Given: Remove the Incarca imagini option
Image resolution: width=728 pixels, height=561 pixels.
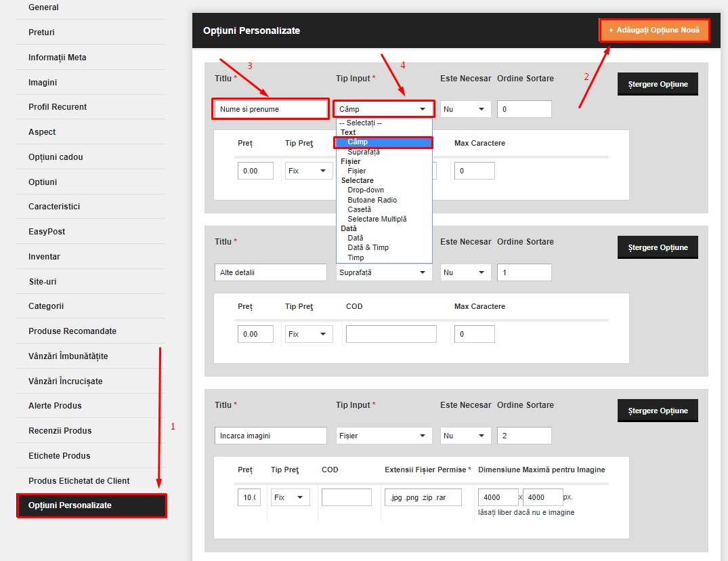Looking at the screenshot, I should pyautogui.click(x=658, y=411).
